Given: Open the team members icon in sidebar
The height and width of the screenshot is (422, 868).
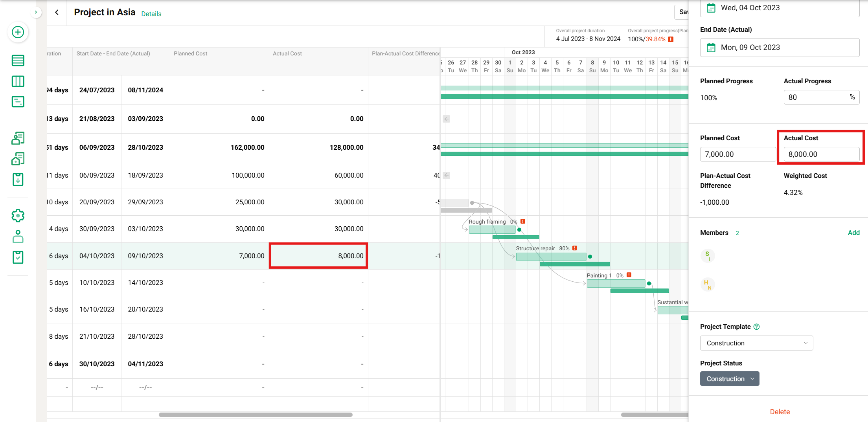Looking at the screenshot, I should [x=18, y=138].
